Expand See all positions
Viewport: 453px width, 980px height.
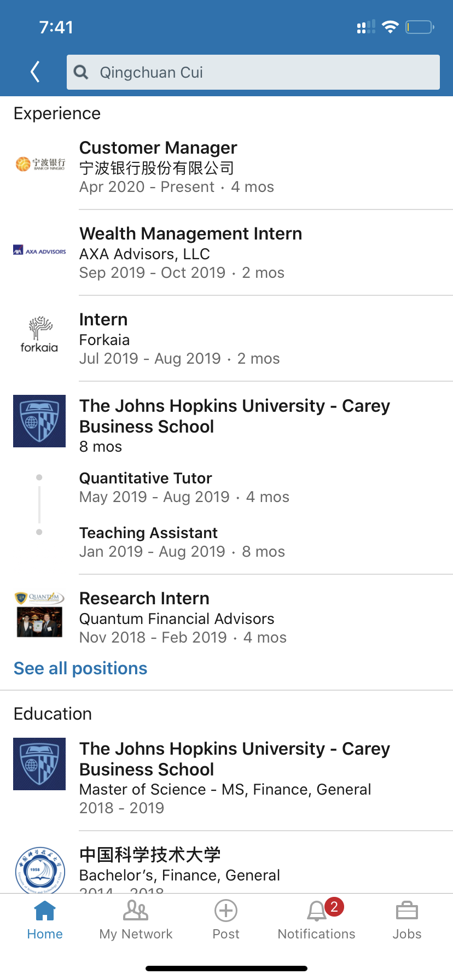[x=80, y=668]
